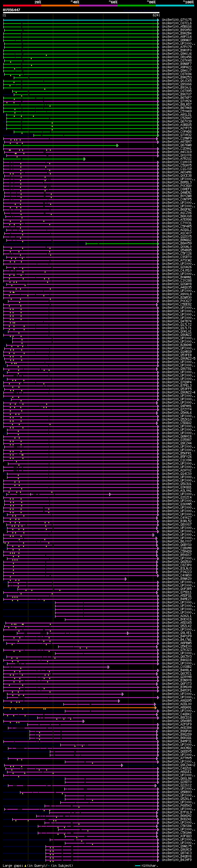
Task: Click the UniRef100_B8AV59 label
Action: coord(177,244)
